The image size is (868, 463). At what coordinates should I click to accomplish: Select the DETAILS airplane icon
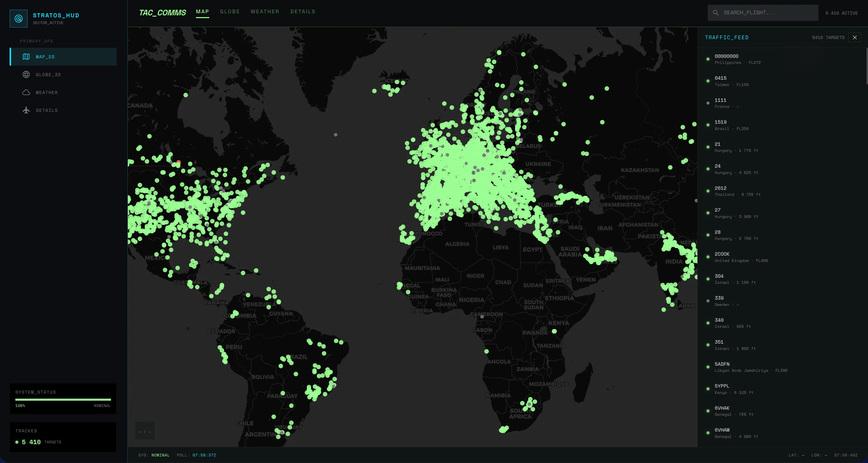[26, 110]
